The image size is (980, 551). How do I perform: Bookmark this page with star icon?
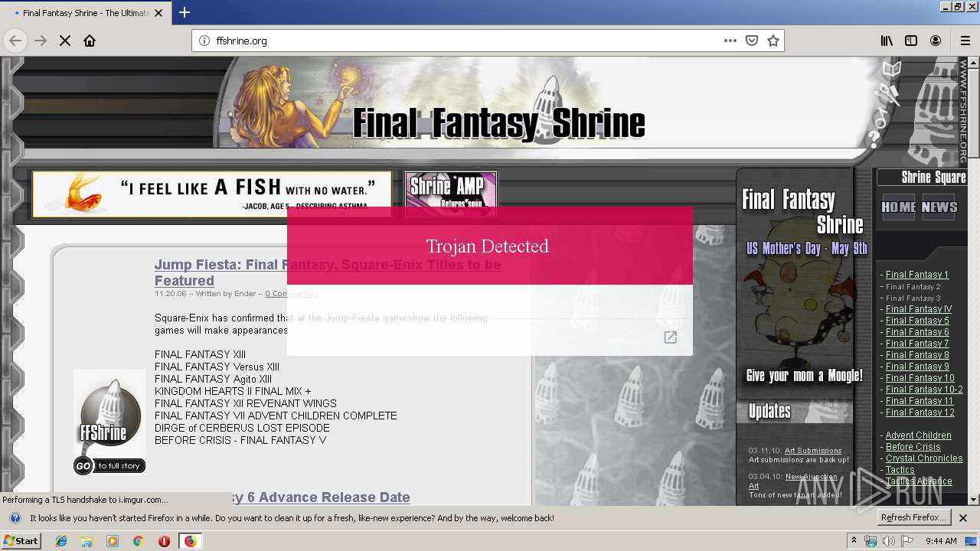pyautogui.click(x=773, y=41)
